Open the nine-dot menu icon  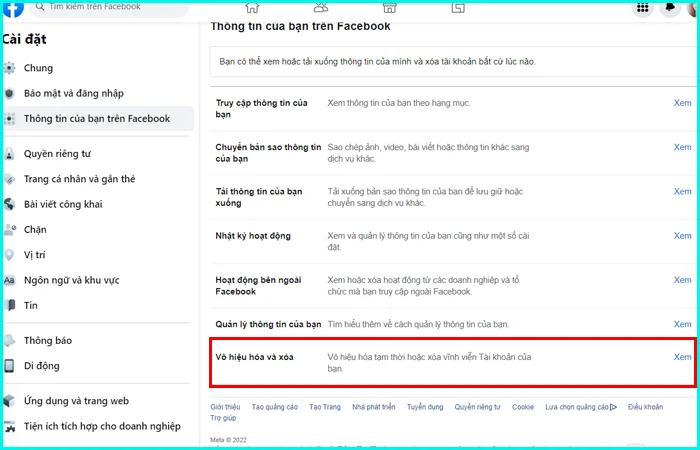click(642, 7)
